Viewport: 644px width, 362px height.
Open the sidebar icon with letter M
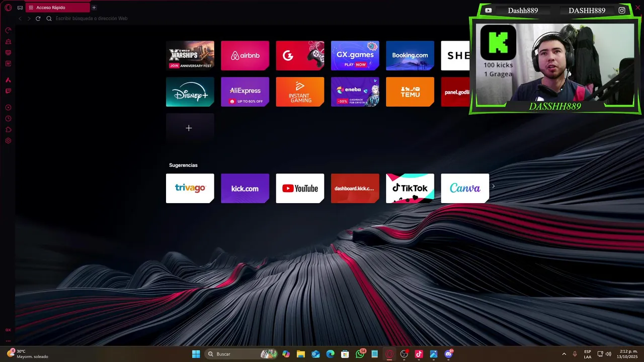8,64
